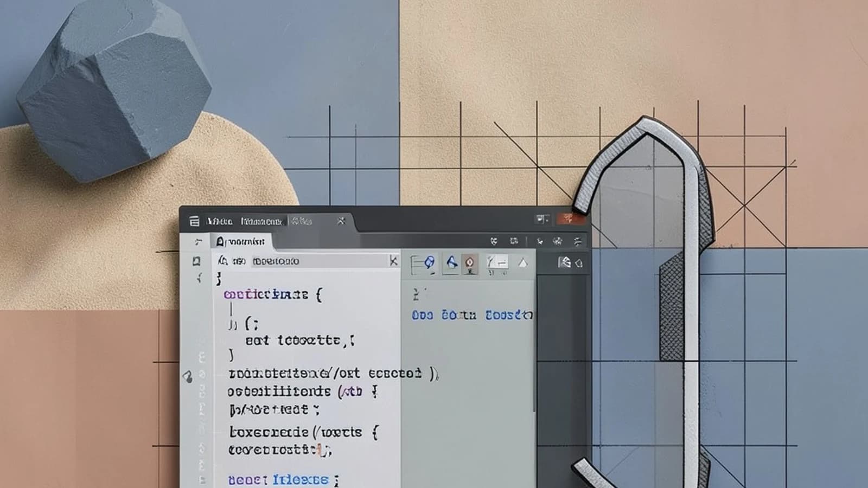This screenshot has height=488, width=868.
Task: Click the first icon in the dark secondary toolbar row
Action: point(494,241)
